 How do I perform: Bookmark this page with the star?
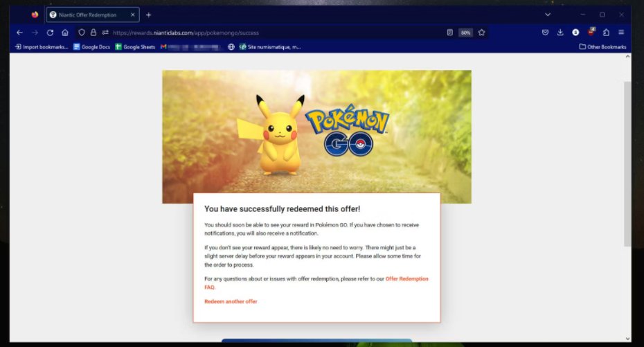coord(482,33)
